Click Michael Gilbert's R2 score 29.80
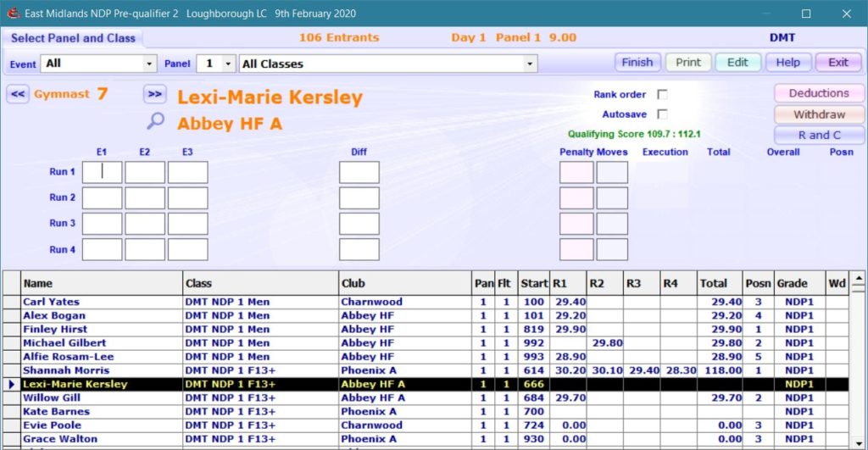868x450 pixels. (607, 343)
